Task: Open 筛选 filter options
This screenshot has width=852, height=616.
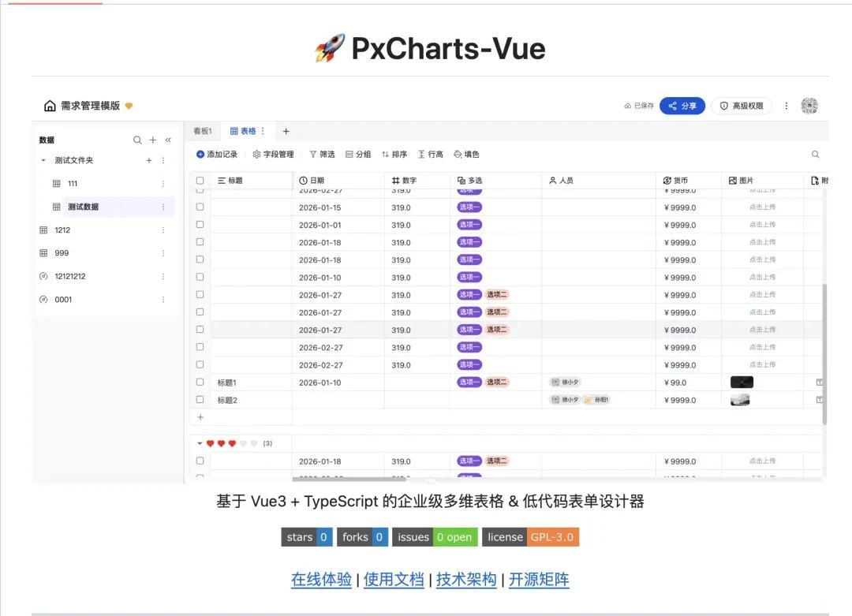Action: click(x=322, y=155)
